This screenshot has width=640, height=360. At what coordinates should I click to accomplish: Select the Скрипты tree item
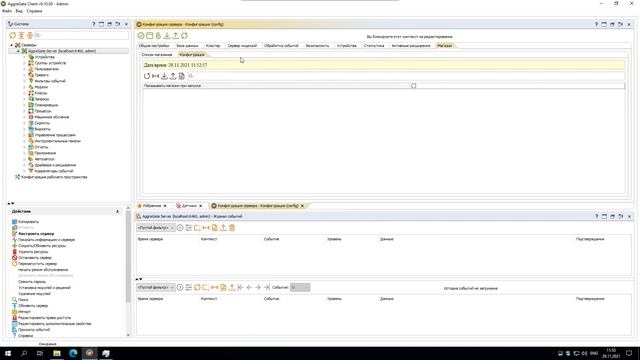pos(42,123)
